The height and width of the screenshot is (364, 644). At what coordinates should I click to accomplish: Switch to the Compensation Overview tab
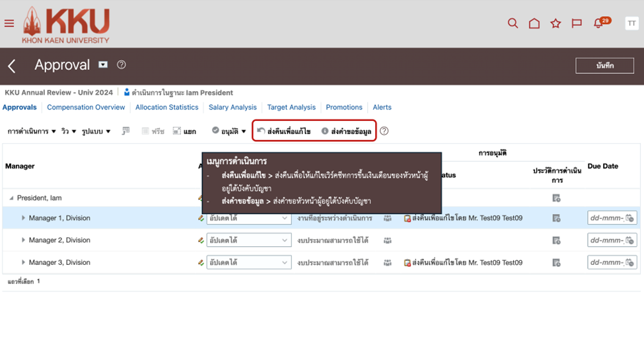click(86, 107)
